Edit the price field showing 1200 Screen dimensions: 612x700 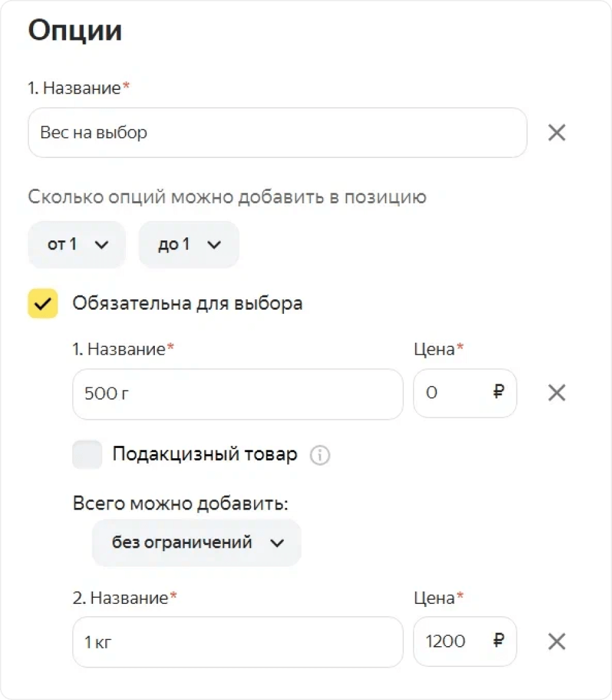point(453,642)
